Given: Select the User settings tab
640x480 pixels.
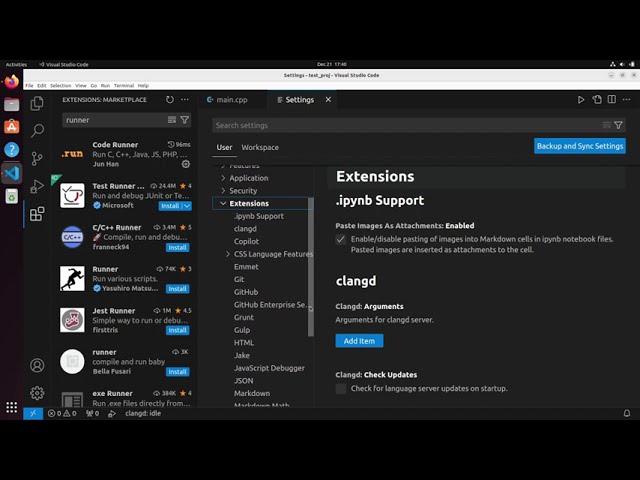Looking at the screenshot, I should [x=224, y=147].
